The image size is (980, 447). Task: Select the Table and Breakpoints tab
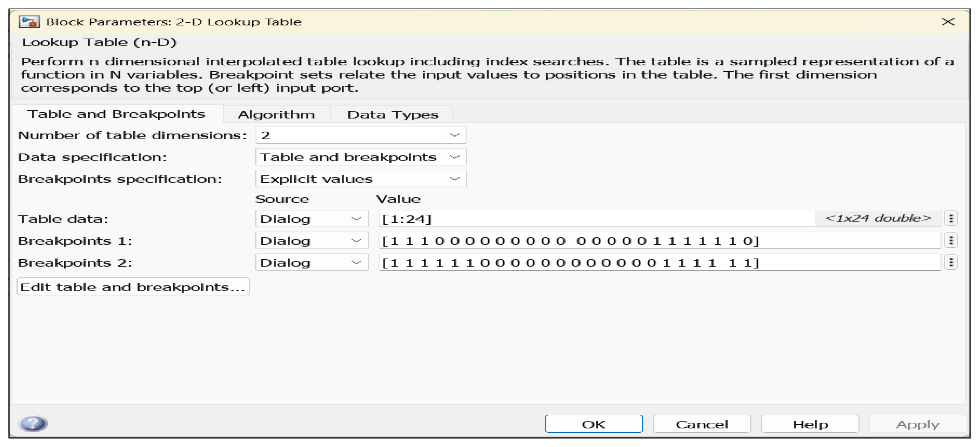click(116, 114)
